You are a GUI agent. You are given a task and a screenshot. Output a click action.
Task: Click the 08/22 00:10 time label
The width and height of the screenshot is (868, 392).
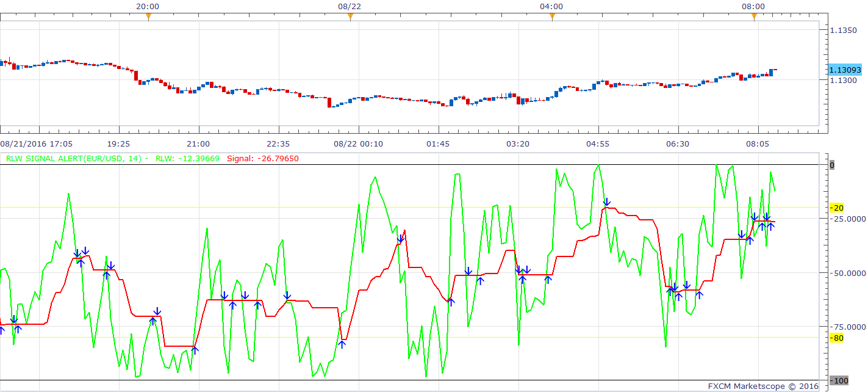[358, 143]
